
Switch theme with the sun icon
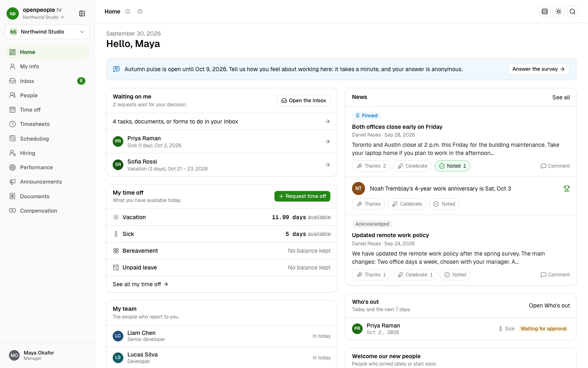pos(559,11)
